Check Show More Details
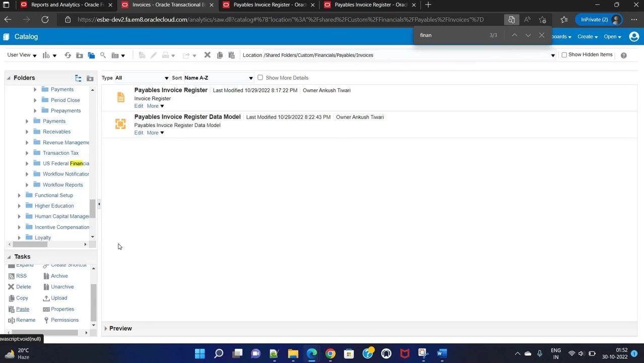 coord(260,78)
